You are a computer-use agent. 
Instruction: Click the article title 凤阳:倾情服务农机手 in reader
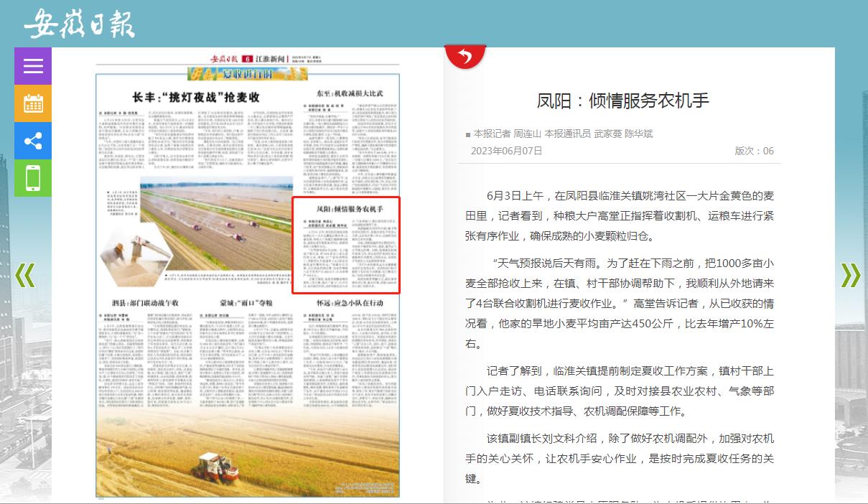[622, 101]
